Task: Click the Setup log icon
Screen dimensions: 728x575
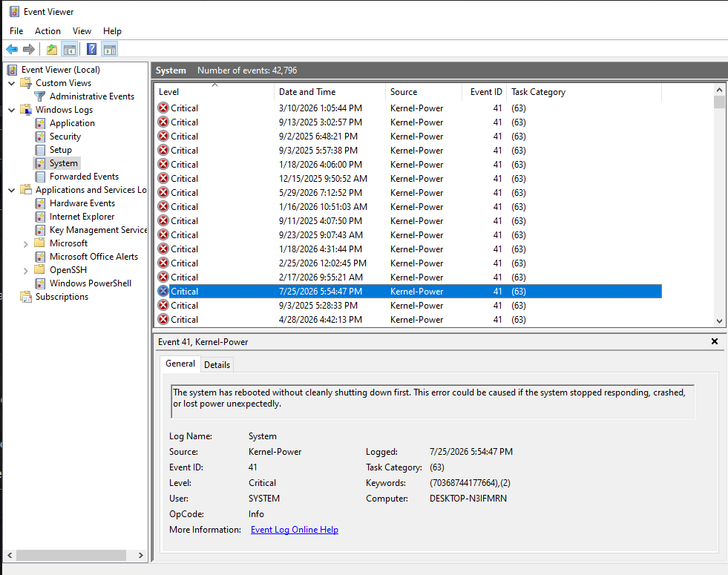Action: (40, 150)
